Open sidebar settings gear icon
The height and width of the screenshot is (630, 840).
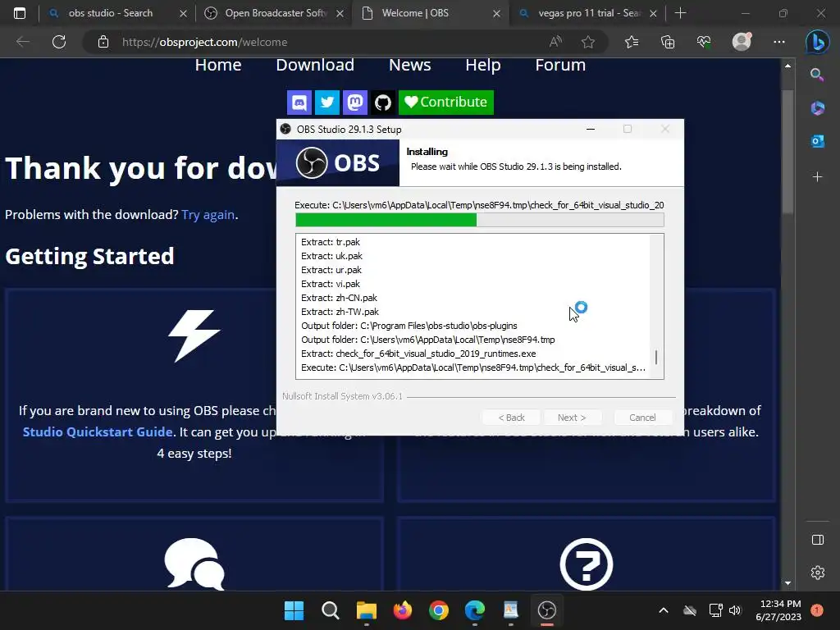(818, 573)
